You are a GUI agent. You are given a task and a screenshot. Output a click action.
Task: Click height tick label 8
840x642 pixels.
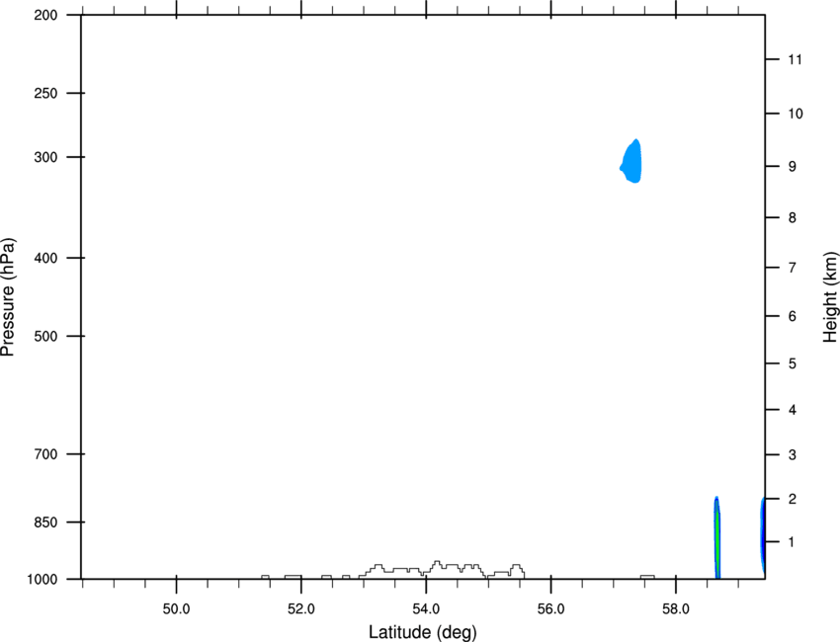tap(793, 218)
